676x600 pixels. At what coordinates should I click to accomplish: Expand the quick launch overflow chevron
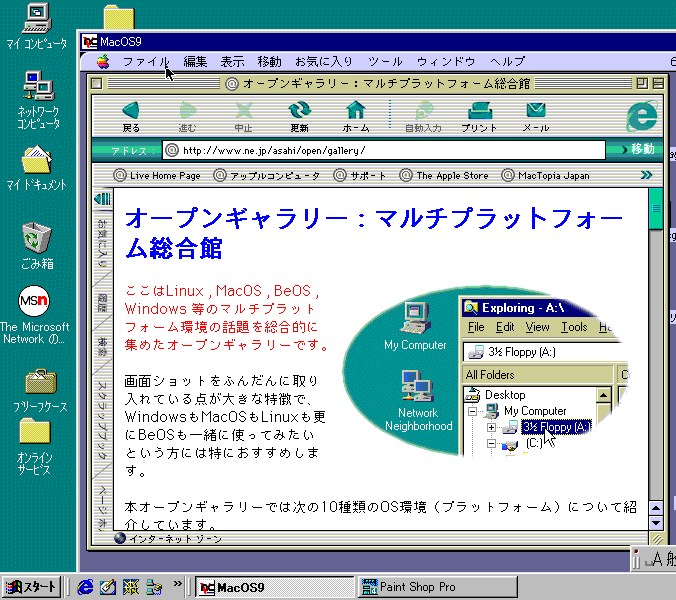tap(178, 584)
